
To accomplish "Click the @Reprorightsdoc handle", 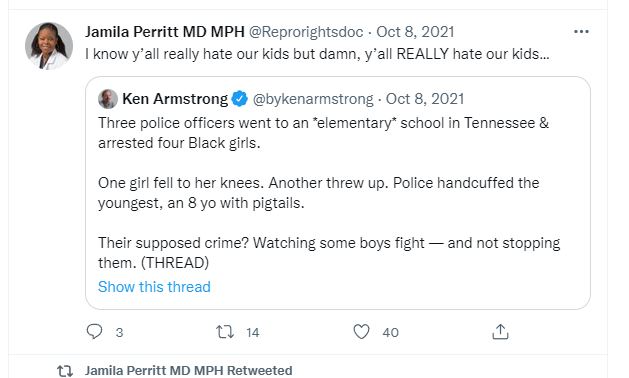I will 306,32.
